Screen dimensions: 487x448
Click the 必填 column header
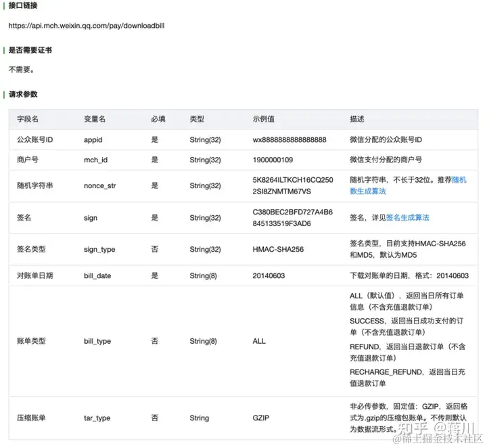pos(158,119)
